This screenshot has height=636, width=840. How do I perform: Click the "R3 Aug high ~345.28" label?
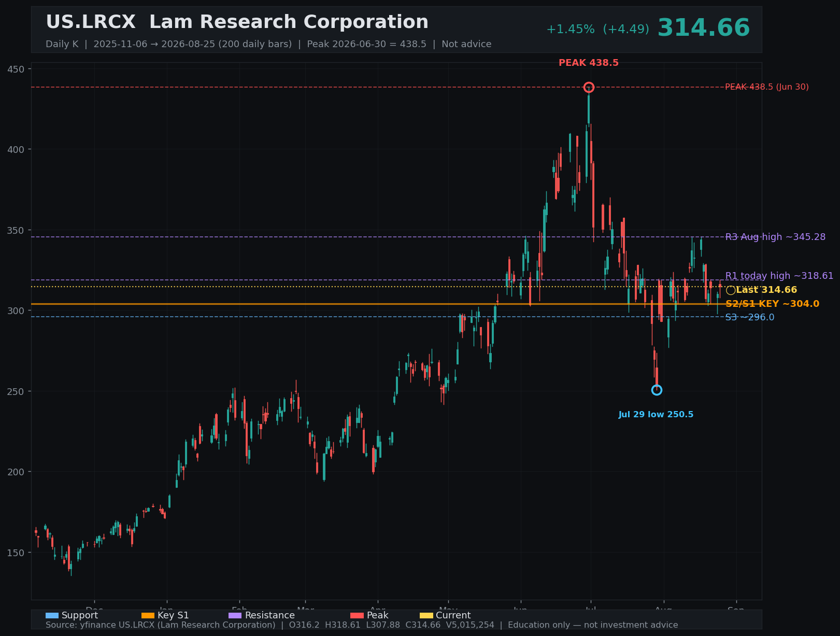point(775,237)
